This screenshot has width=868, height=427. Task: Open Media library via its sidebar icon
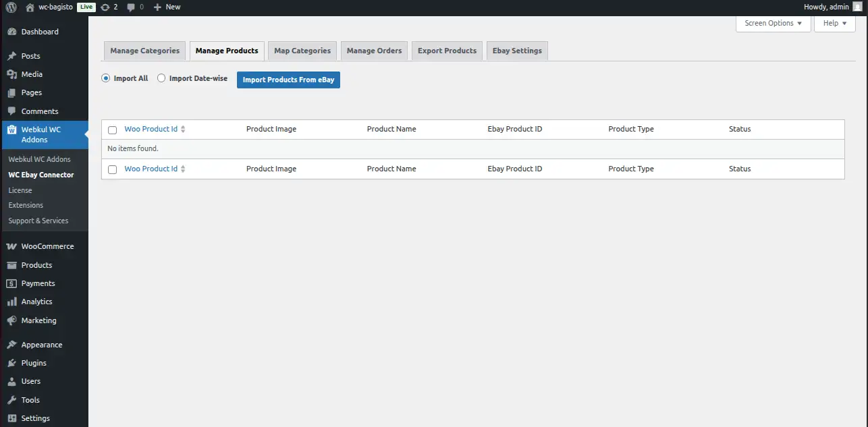click(12, 74)
